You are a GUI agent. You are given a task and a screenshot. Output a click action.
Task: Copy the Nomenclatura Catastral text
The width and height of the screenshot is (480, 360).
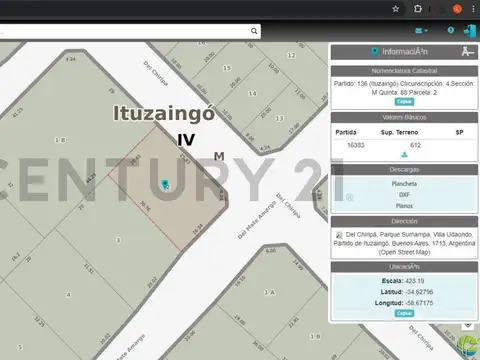[x=404, y=101]
